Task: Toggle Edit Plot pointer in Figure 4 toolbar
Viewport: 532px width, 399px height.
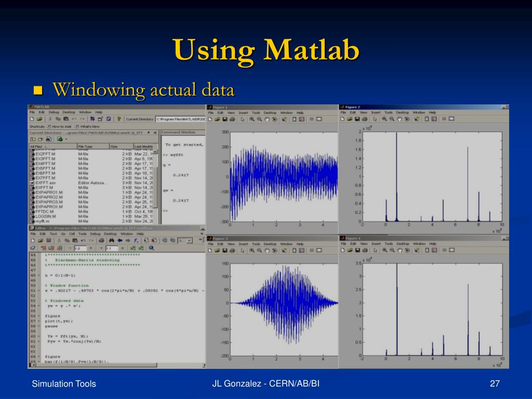Action: click(x=375, y=250)
